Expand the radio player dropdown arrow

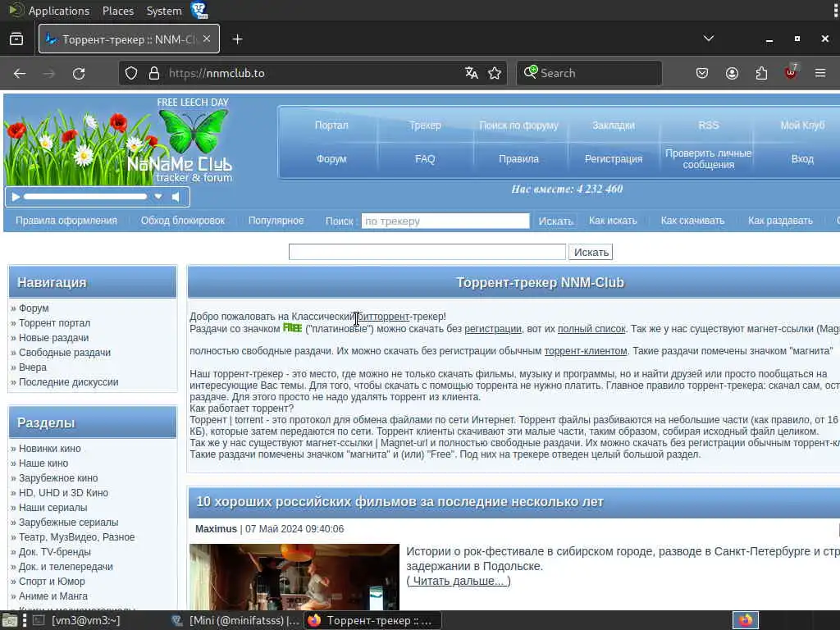pyautogui.click(x=158, y=197)
